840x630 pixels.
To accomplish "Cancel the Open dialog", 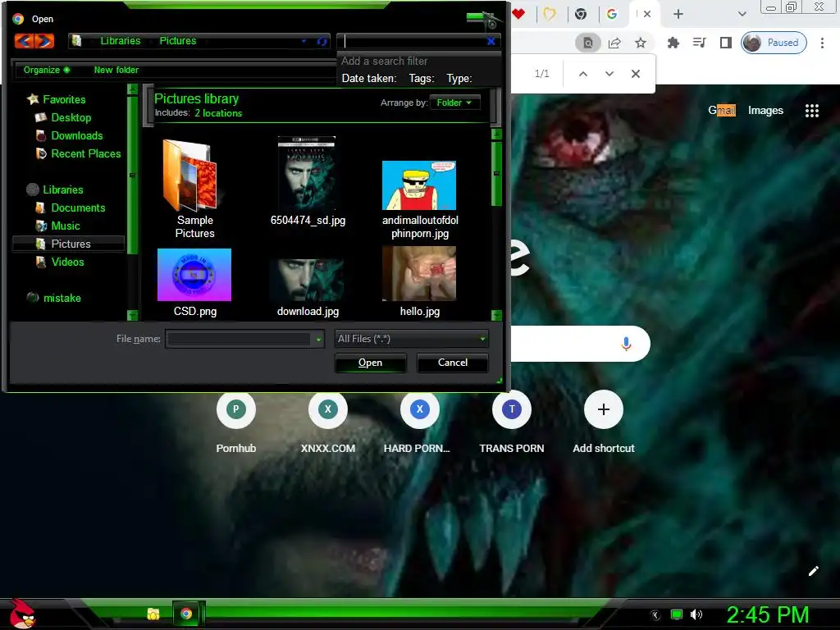I will [453, 363].
